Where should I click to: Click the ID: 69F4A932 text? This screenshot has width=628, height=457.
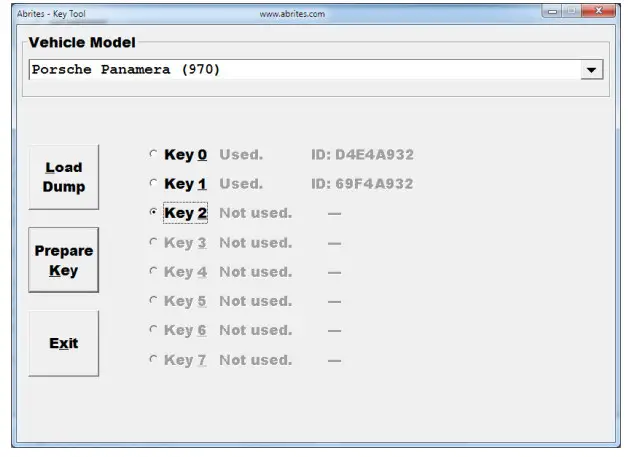(362, 184)
